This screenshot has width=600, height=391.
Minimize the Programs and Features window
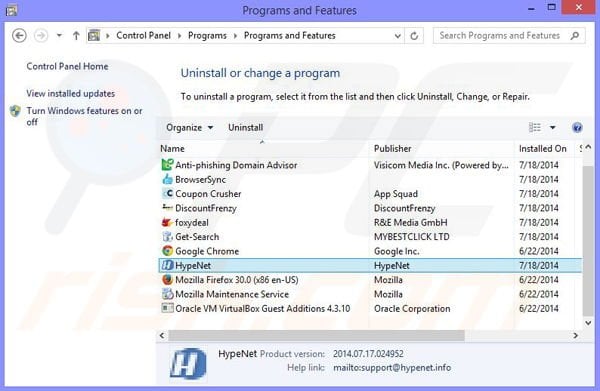click(531, 8)
